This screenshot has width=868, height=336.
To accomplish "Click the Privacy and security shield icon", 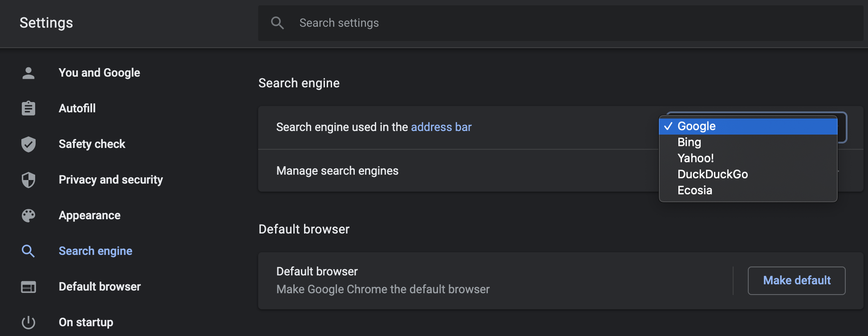I will pyautogui.click(x=28, y=180).
